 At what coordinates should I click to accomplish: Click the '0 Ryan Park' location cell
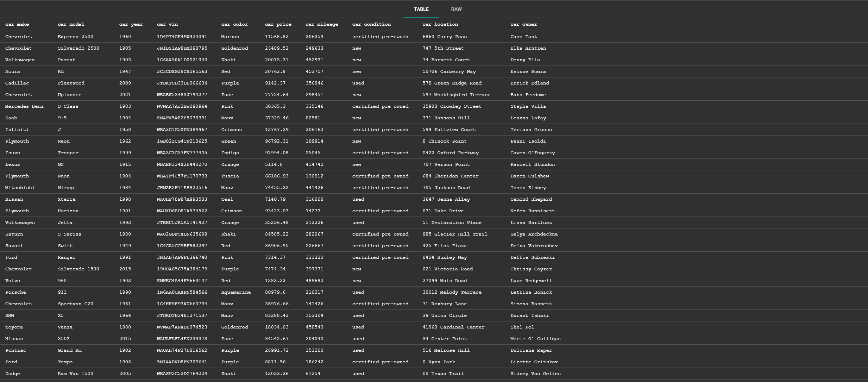[439, 362]
